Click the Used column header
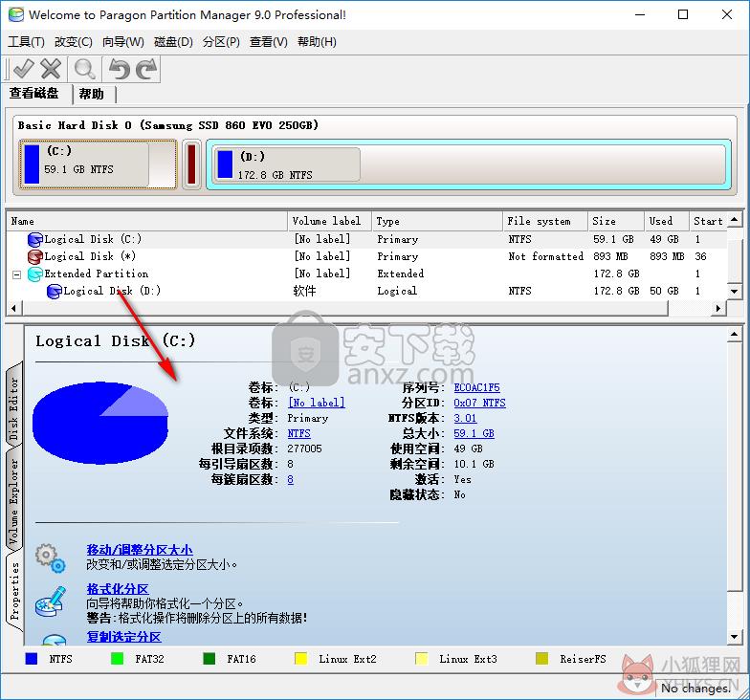The height and width of the screenshot is (700, 750). (x=667, y=221)
